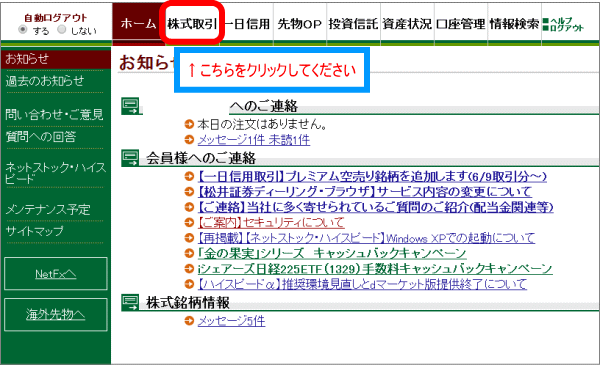The image size is (600, 365).
Task: Click orange arrow bullet beside 本日の注文はありません
Action: click(189, 124)
